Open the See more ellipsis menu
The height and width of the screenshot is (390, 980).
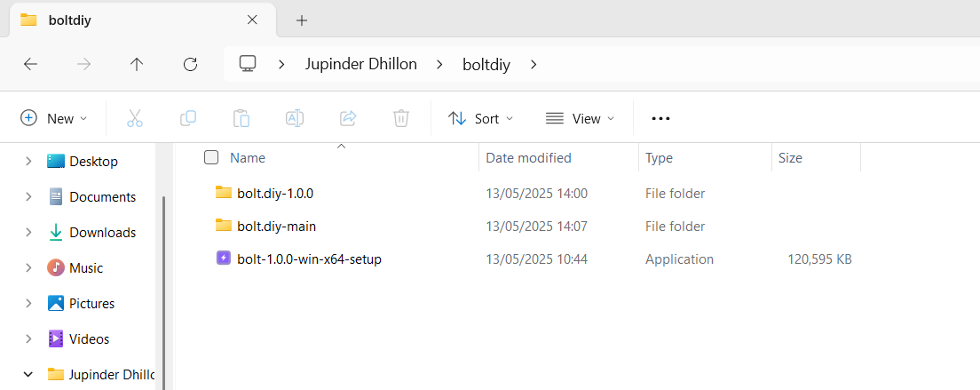point(660,118)
